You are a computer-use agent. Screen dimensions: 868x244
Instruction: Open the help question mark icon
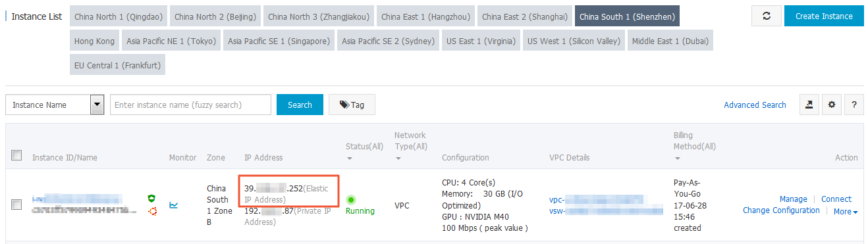pyautogui.click(x=854, y=105)
